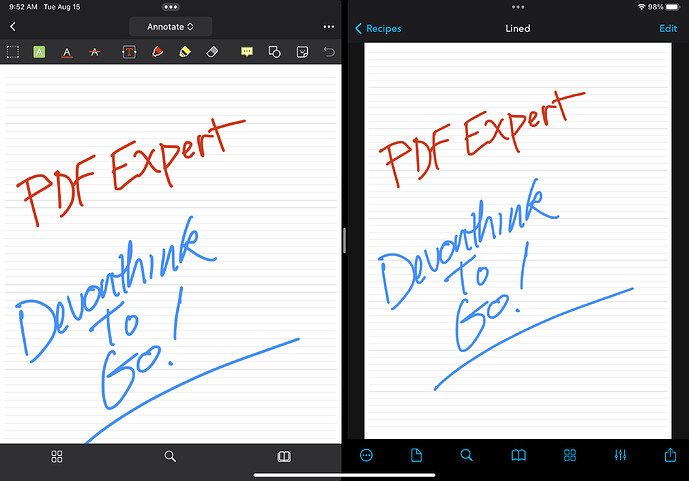Screen dimensions: 689x481
Task: Tap Edit in DEVONthink To Go
Action: point(668,29)
